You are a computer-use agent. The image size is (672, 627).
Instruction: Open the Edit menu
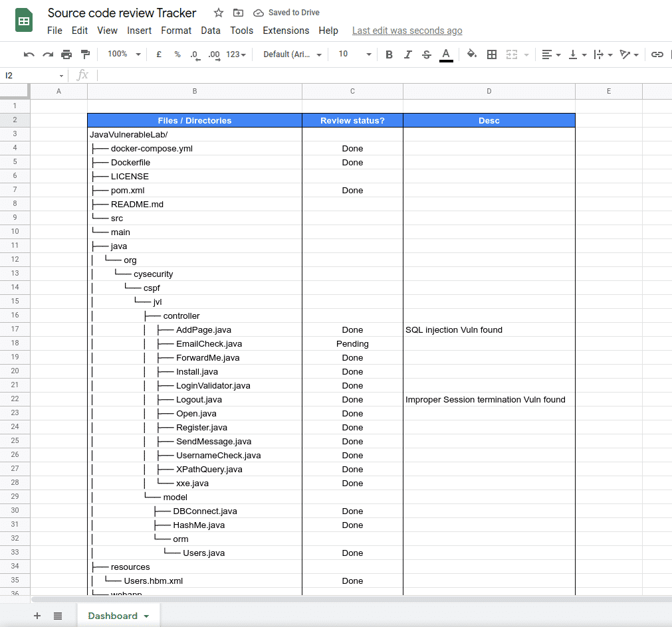click(x=79, y=31)
